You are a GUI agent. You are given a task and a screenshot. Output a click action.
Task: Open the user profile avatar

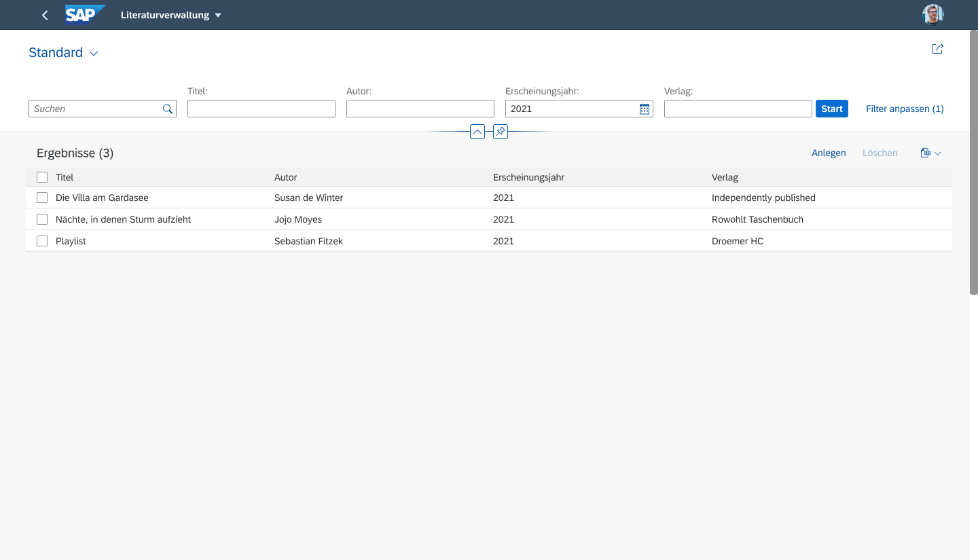(x=933, y=14)
